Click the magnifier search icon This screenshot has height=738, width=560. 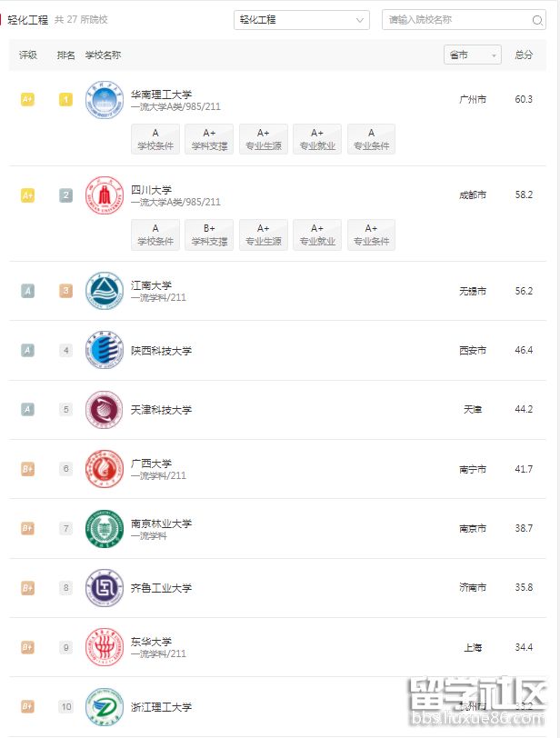coord(538,19)
